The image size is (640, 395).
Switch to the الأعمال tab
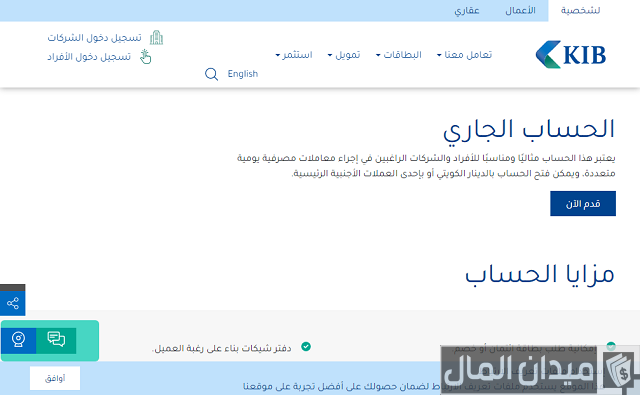(x=520, y=11)
